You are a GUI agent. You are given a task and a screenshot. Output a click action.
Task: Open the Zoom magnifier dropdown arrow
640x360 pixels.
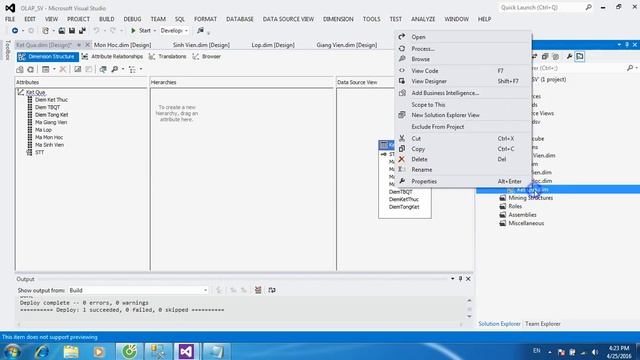(x=123, y=69)
